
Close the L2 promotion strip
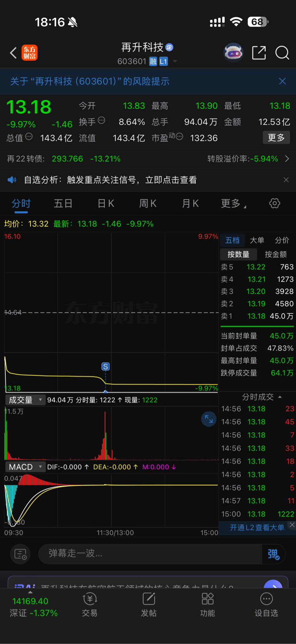pyautogui.click(x=292, y=525)
